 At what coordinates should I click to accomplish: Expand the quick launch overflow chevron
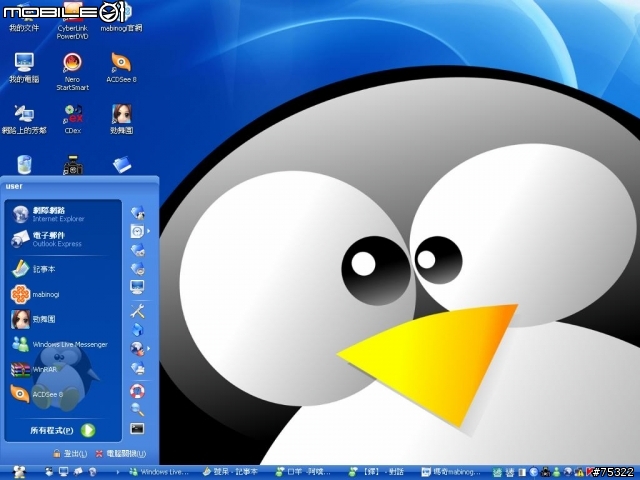[x=119, y=472]
